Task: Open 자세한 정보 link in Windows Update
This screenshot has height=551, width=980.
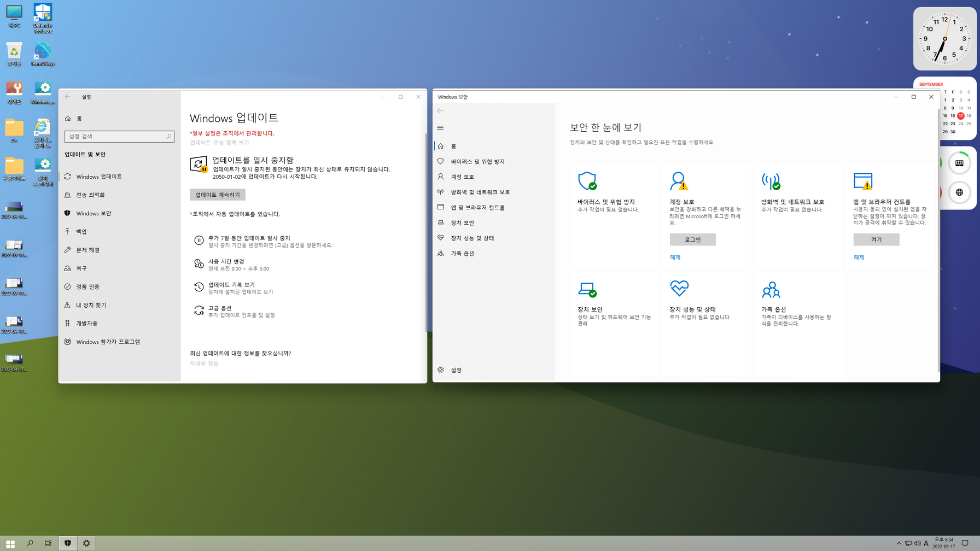Action: tap(204, 364)
